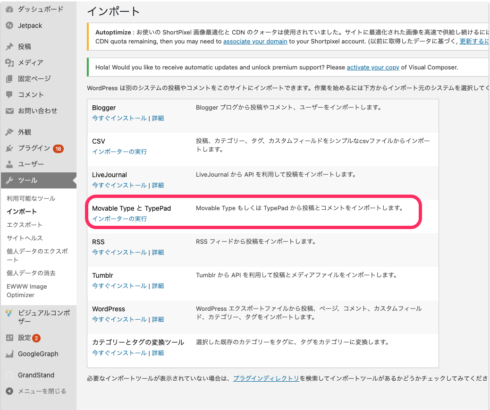The height and width of the screenshot is (410, 490).
Task: Click 詳細 link for Blogger
Action: coord(158,118)
